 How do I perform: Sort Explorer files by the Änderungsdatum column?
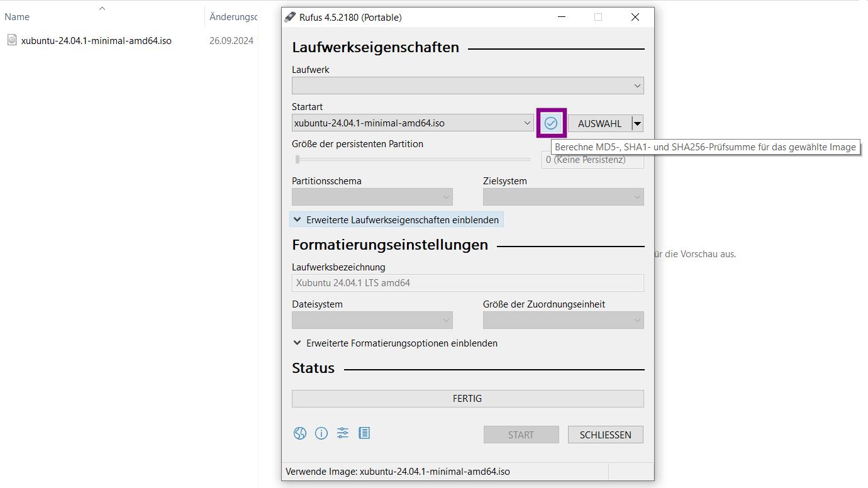(231, 17)
